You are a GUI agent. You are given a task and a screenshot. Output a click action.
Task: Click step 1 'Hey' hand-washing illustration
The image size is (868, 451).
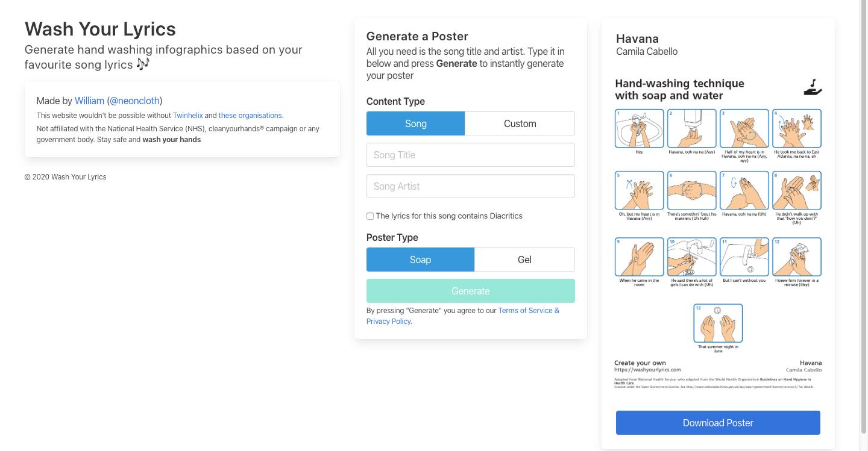pyautogui.click(x=639, y=128)
